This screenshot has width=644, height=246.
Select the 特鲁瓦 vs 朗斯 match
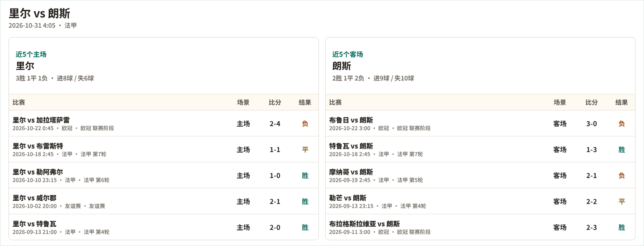pos(480,149)
